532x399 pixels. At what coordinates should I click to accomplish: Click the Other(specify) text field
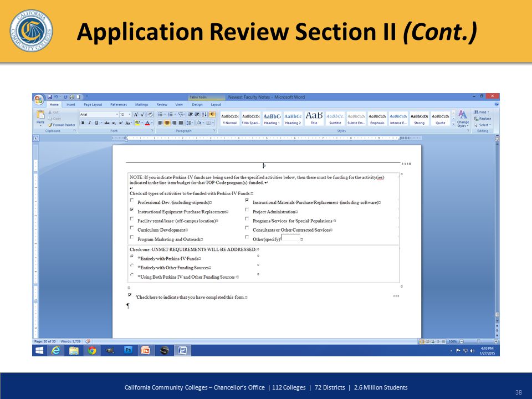pos(291,238)
